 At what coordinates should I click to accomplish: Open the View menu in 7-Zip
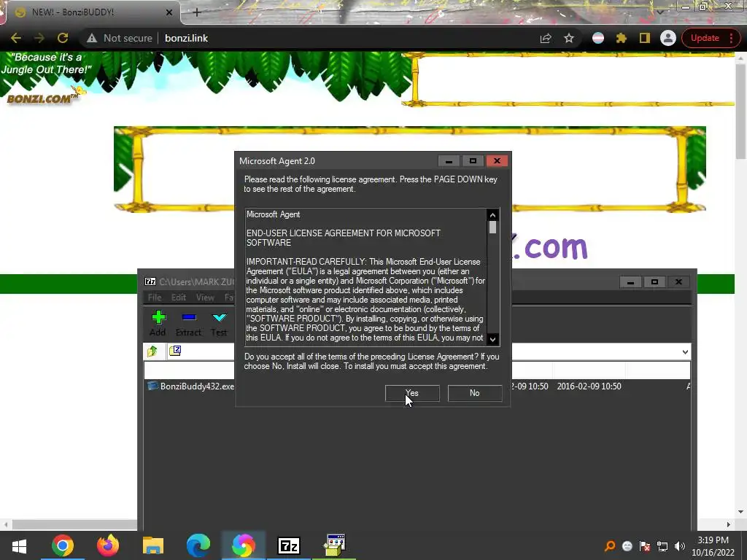(205, 297)
